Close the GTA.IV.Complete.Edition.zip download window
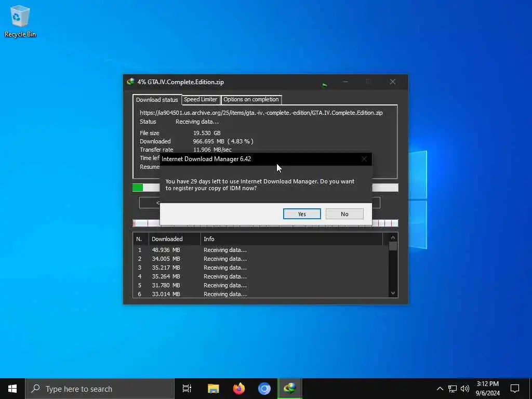The width and height of the screenshot is (532, 399). click(393, 82)
